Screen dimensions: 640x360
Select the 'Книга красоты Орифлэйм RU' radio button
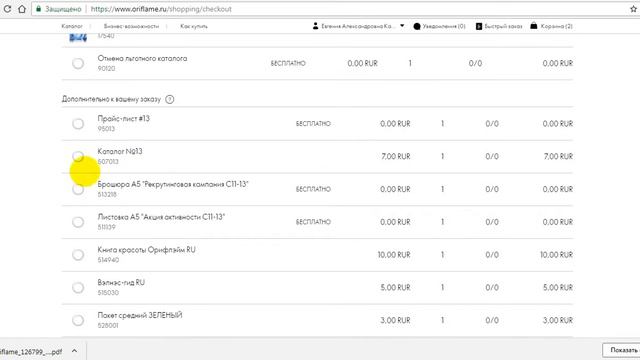(78, 255)
